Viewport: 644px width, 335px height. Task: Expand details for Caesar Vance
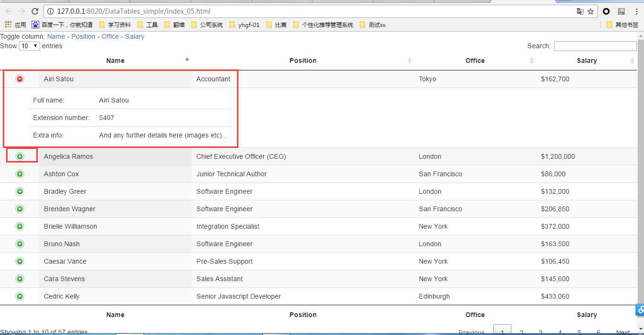(20, 261)
